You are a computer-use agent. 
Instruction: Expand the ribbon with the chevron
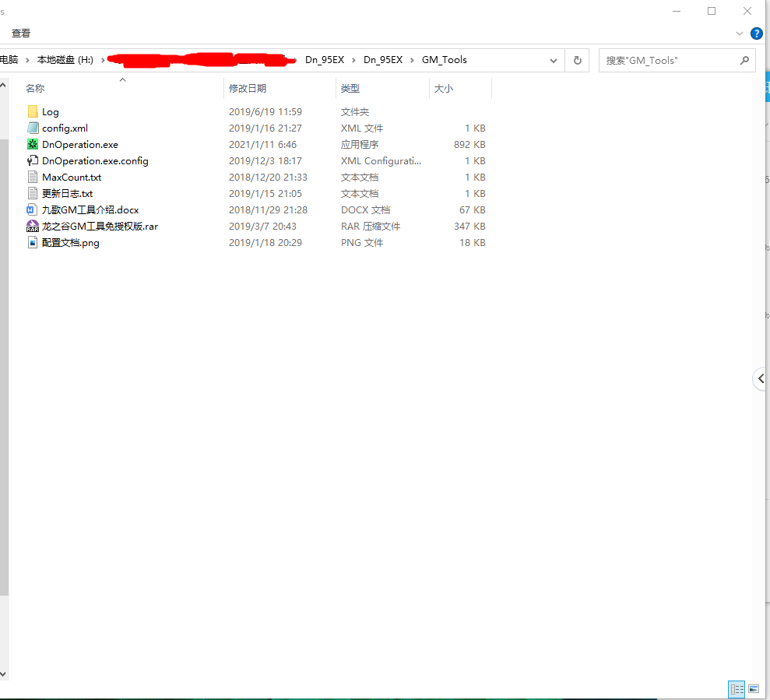[740, 33]
